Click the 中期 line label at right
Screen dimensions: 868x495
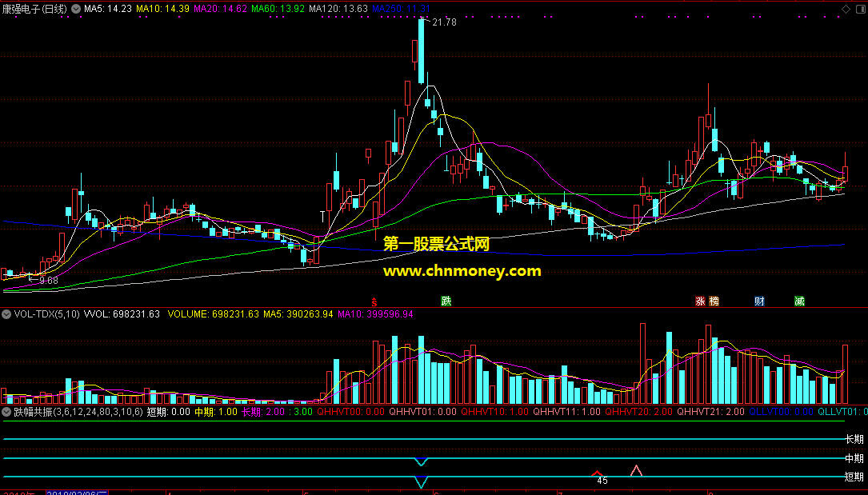click(x=854, y=458)
